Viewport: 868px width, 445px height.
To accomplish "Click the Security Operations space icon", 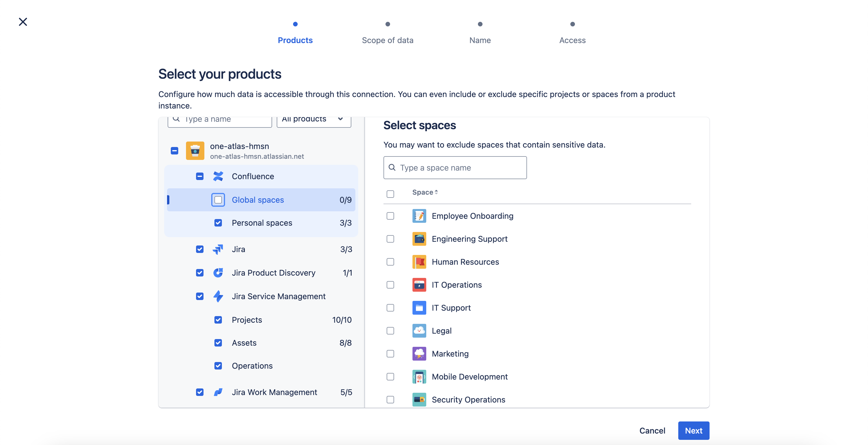I will coord(419,399).
